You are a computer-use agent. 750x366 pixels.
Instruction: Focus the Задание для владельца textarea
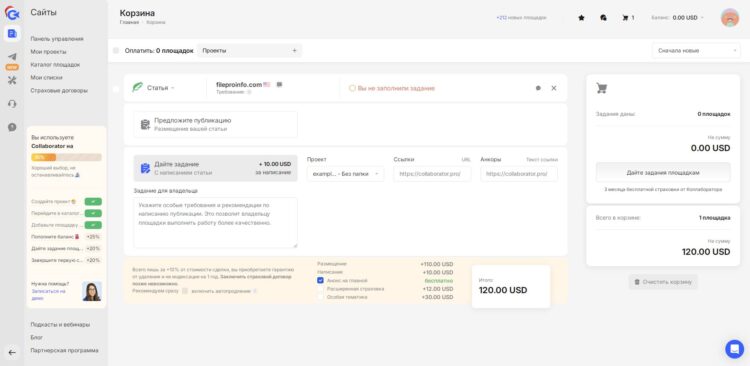click(215, 222)
